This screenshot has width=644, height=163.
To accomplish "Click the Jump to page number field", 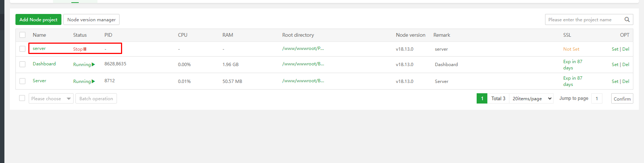I will (597, 98).
